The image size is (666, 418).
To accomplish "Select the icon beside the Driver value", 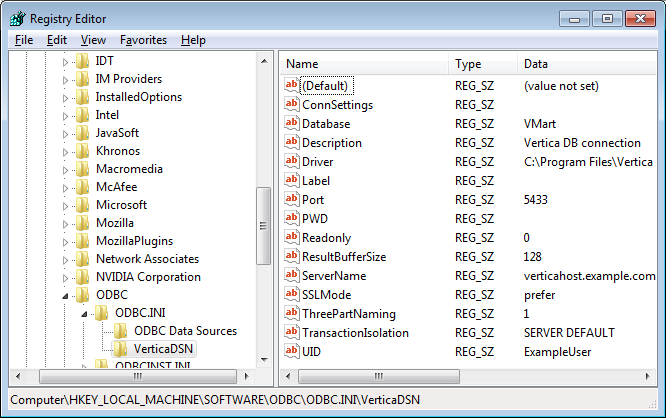I will [292, 162].
